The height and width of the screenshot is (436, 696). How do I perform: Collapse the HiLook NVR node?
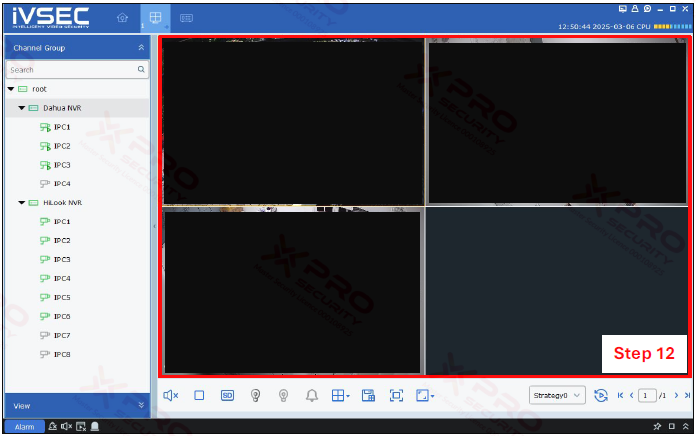point(21,202)
